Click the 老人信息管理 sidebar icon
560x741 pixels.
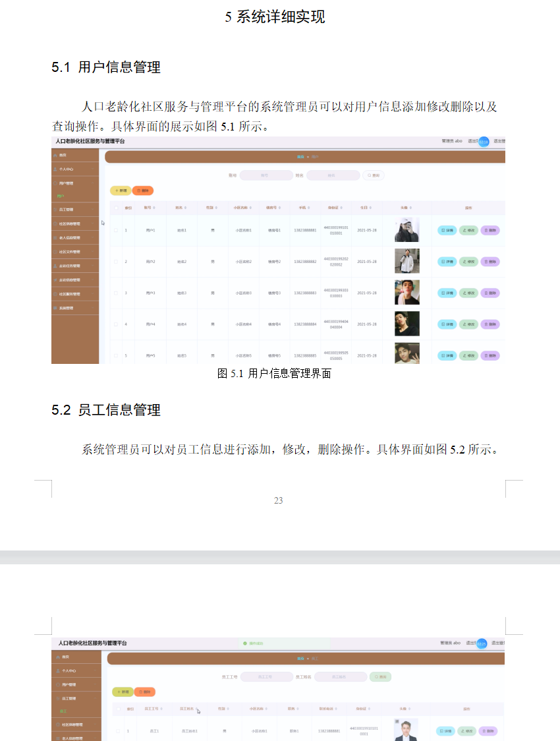(x=55, y=237)
